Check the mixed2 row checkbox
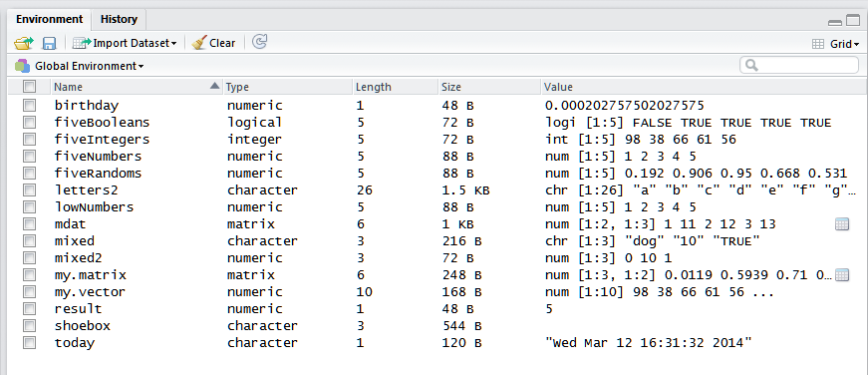The image size is (868, 375). 29,258
